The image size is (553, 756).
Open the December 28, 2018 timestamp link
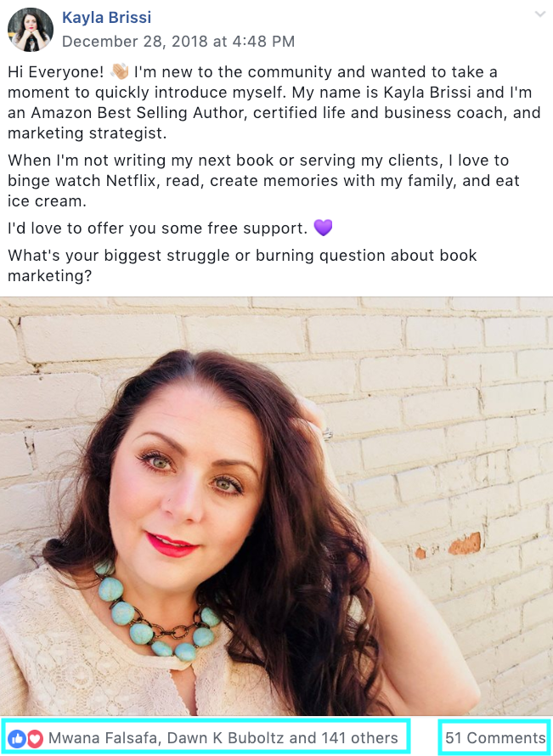click(178, 42)
